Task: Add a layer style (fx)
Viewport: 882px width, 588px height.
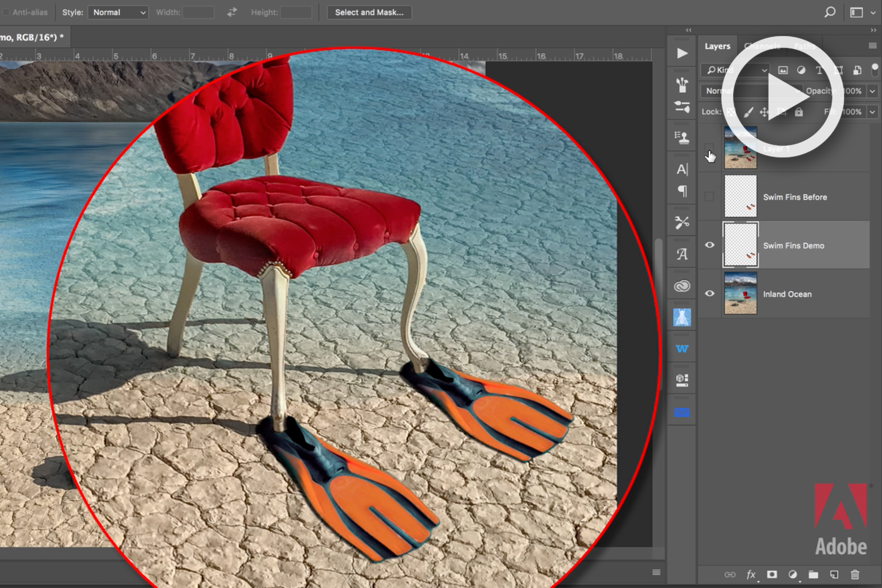Action: coord(751,574)
